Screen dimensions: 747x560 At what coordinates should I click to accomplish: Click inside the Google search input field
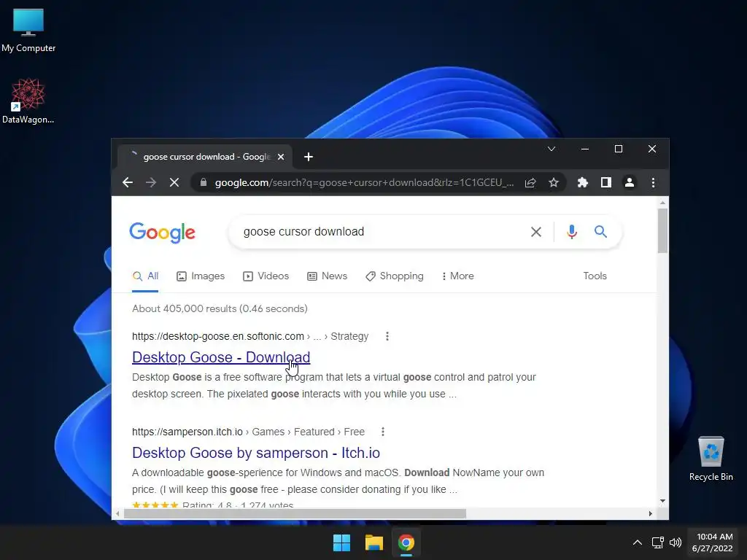pyautogui.click(x=381, y=232)
